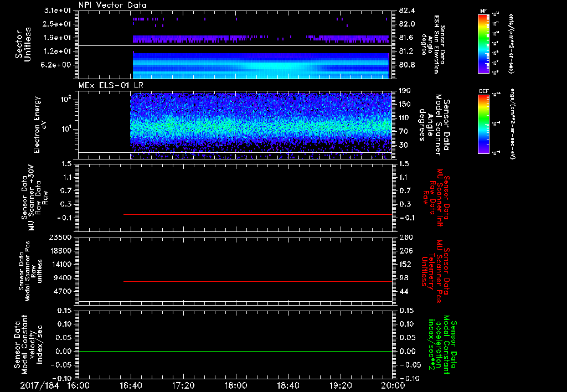567x392 pixels.
Task: Click the 190 scanner angle tick label
Action: click(406, 91)
